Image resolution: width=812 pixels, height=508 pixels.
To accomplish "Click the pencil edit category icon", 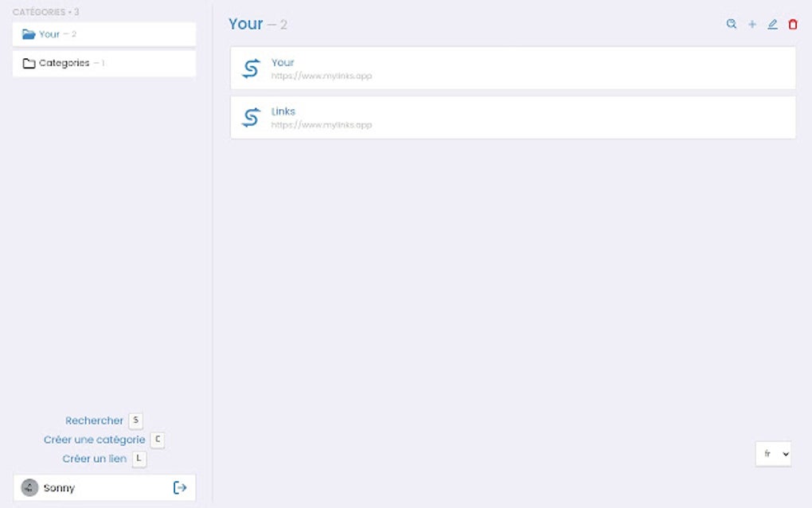I will tap(772, 25).
